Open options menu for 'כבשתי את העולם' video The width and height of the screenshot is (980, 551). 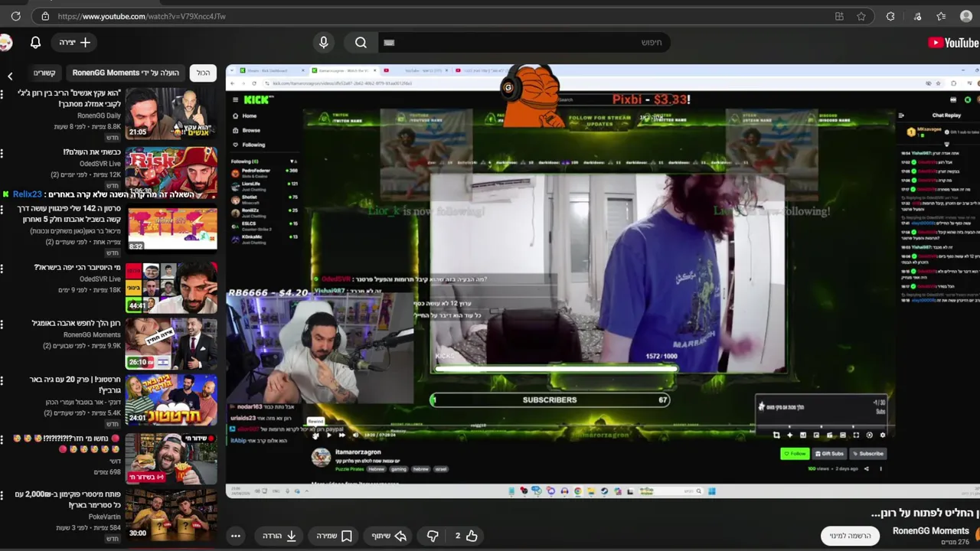point(2,154)
